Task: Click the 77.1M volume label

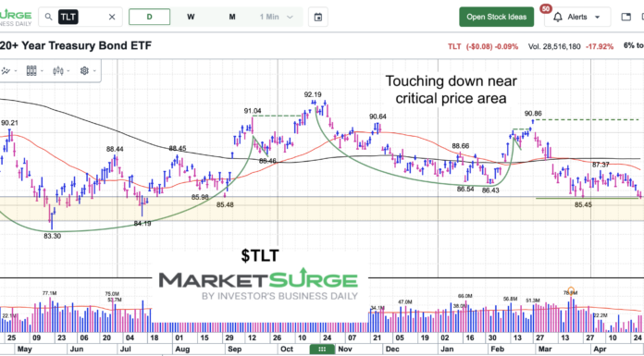Action: click(49, 293)
